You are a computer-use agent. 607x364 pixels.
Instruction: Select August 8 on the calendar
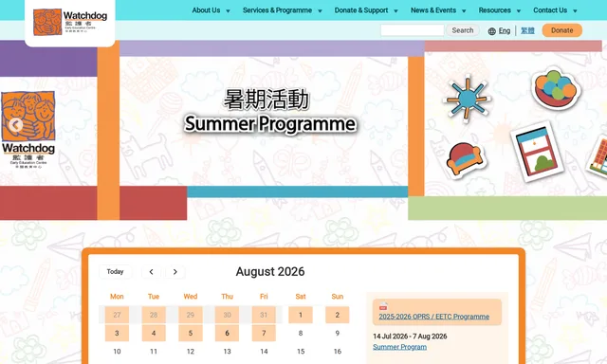click(301, 333)
